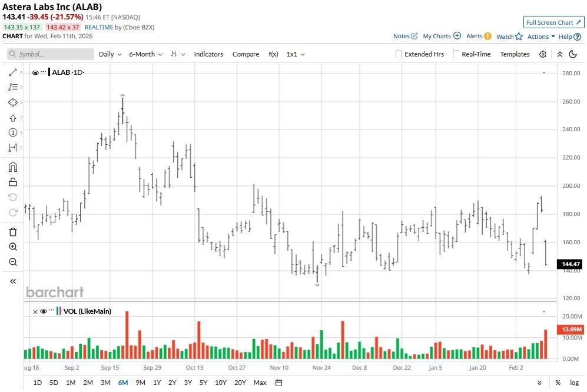Click the 13.69M volume label
Image resolution: width=587 pixels, height=392 pixels.
[571, 330]
